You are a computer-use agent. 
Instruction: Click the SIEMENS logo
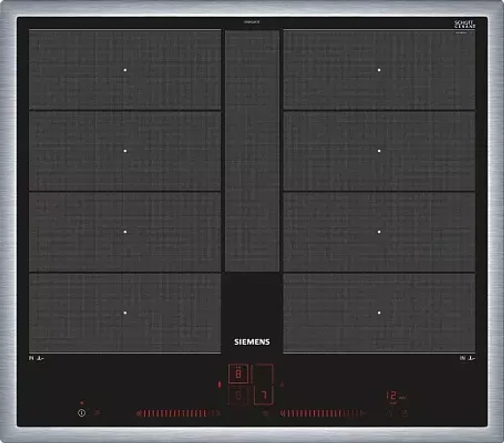point(252,342)
